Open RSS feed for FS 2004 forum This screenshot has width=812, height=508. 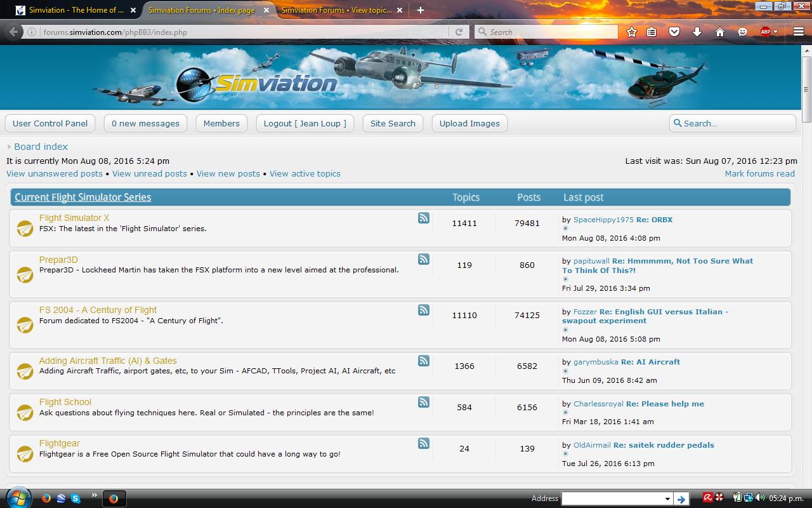pos(424,311)
